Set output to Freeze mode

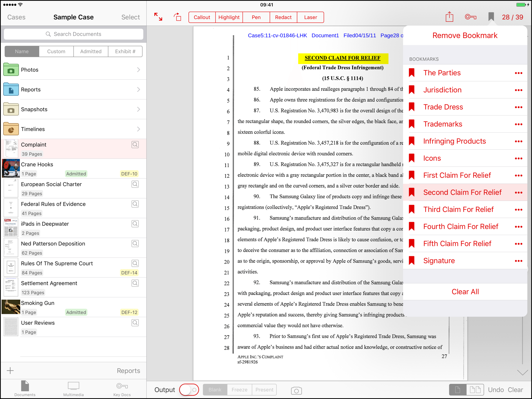[240, 390]
